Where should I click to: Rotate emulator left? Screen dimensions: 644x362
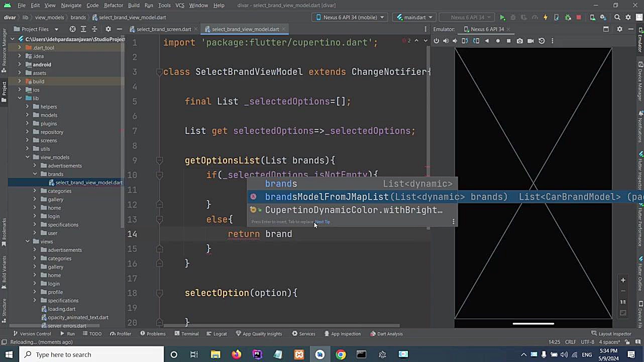point(465,41)
